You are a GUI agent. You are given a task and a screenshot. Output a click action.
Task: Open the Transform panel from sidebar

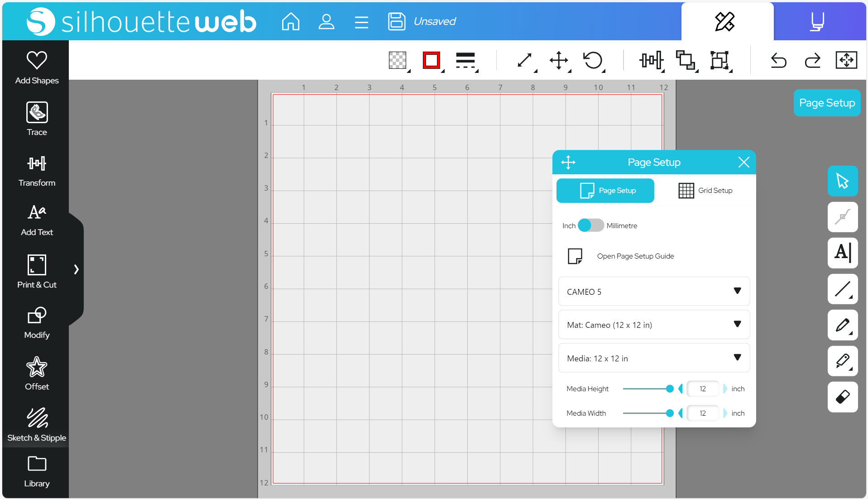point(37,171)
